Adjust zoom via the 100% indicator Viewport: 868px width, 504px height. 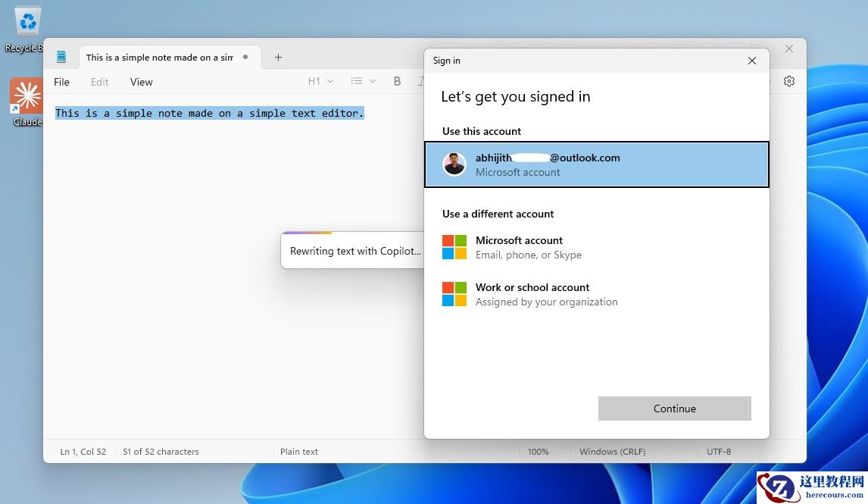point(539,451)
